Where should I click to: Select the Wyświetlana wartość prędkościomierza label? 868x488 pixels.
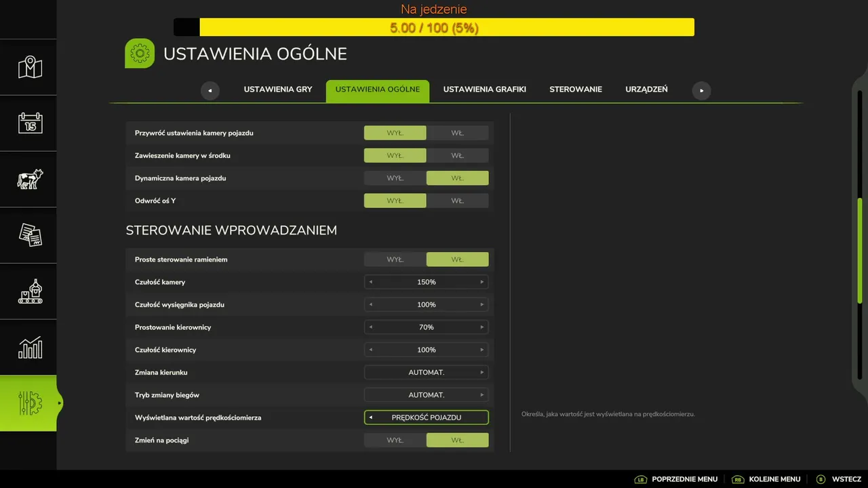pos(198,418)
